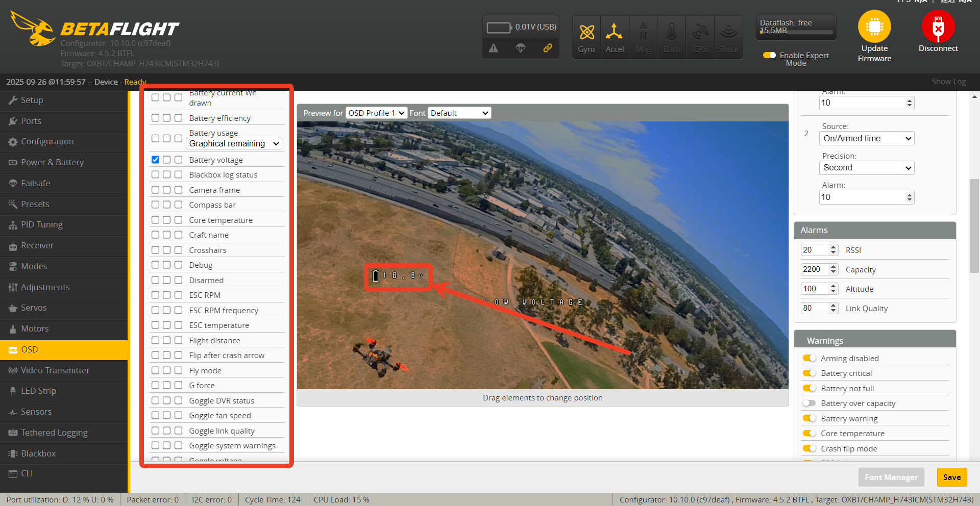Uncheck the first Battery voltage checkbox
The height and width of the screenshot is (506, 980).
[x=156, y=160]
